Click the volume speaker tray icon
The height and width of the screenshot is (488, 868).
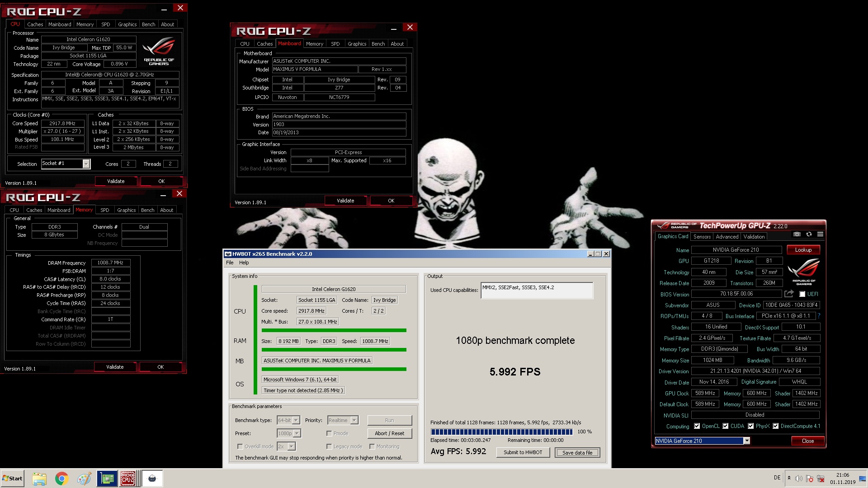coord(799,479)
